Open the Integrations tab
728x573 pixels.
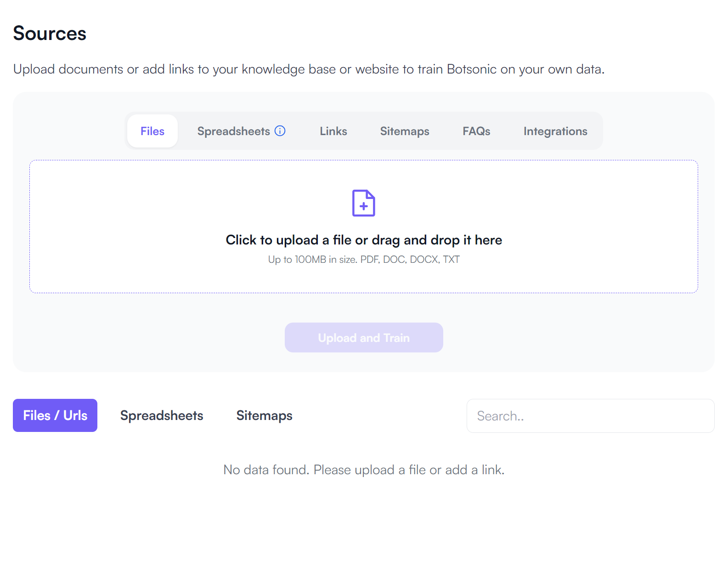(x=555, y=131)
